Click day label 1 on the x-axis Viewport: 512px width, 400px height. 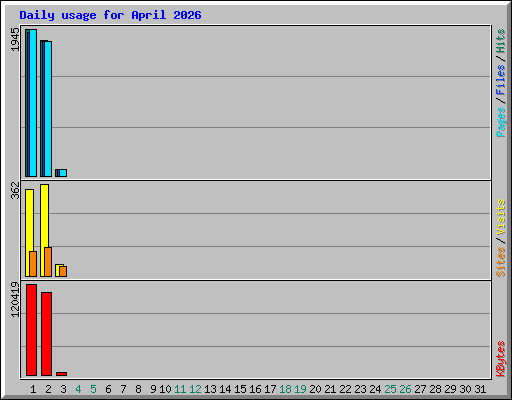(33, 389)
